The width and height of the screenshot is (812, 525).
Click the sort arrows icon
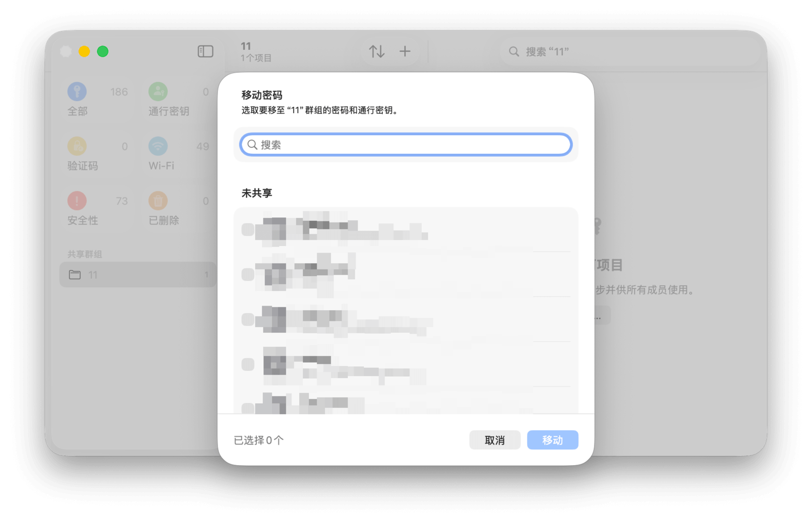point(377,51)
